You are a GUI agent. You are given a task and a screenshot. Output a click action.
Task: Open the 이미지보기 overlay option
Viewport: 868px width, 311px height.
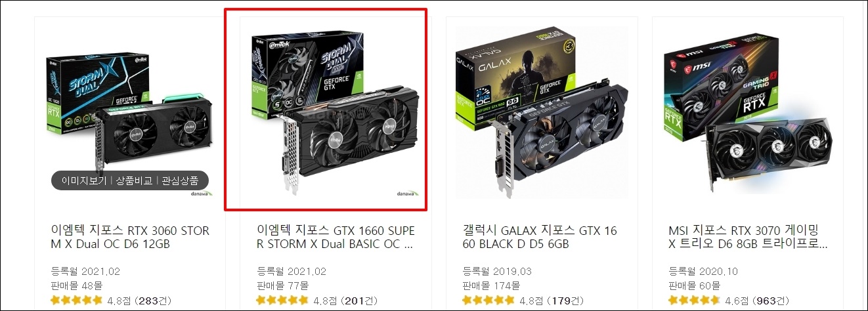pyautogui.click(x=84, y=180)
